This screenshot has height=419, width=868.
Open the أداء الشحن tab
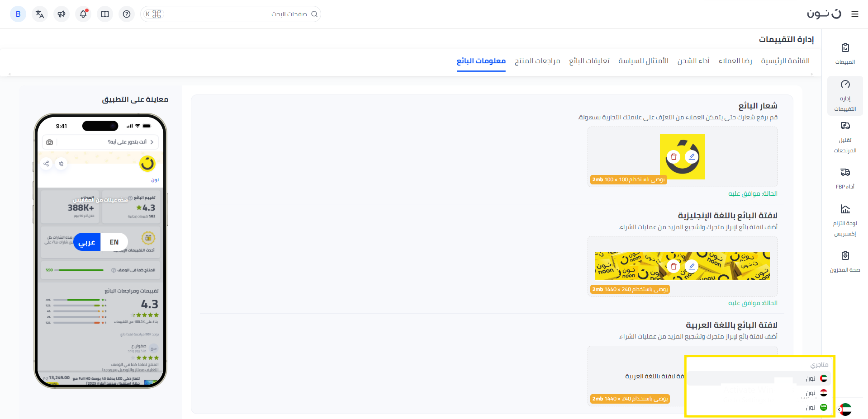693,61
